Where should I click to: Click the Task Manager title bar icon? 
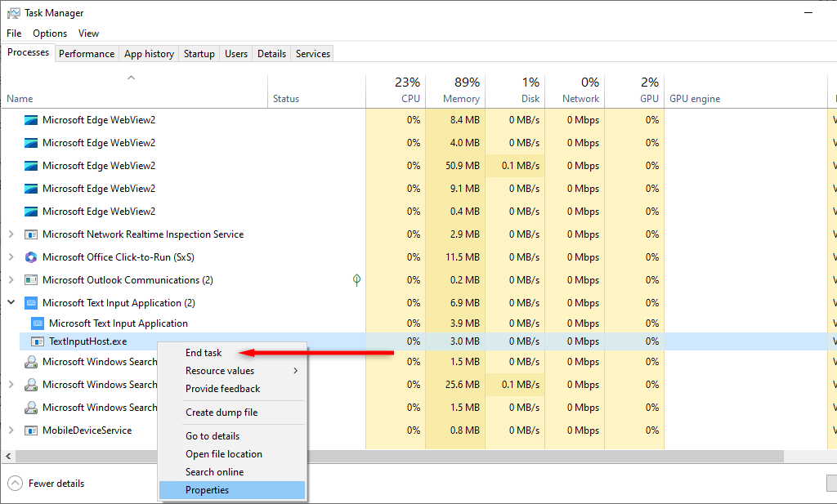[x=13, y=13]
